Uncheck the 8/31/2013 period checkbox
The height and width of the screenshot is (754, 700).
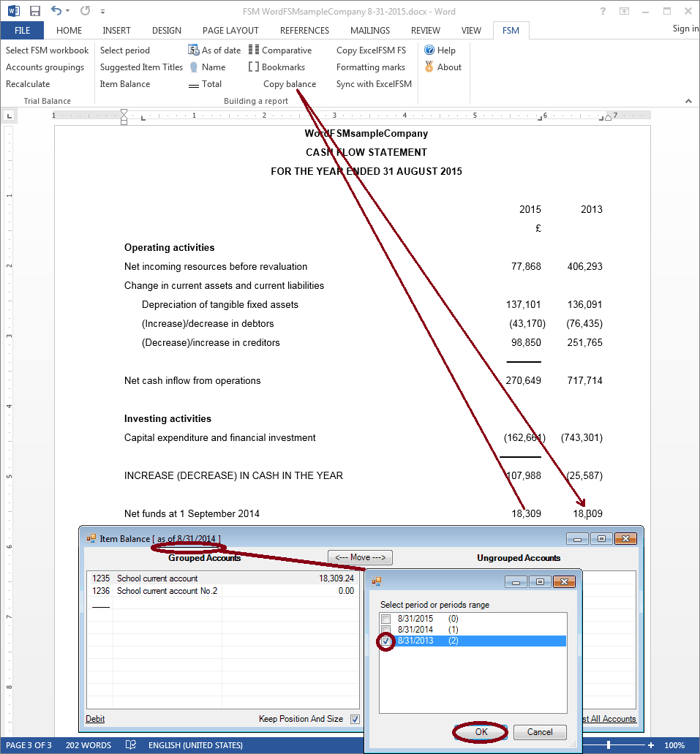pos(386,641)
